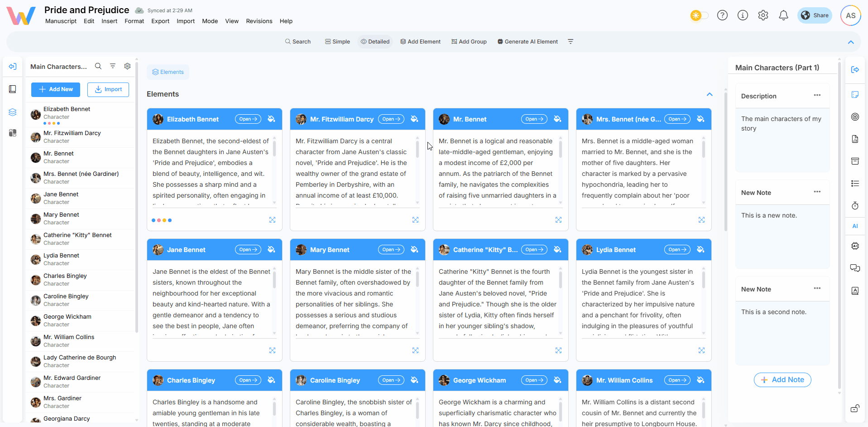Switch to Simple view mode

click(x=337, y=42)
